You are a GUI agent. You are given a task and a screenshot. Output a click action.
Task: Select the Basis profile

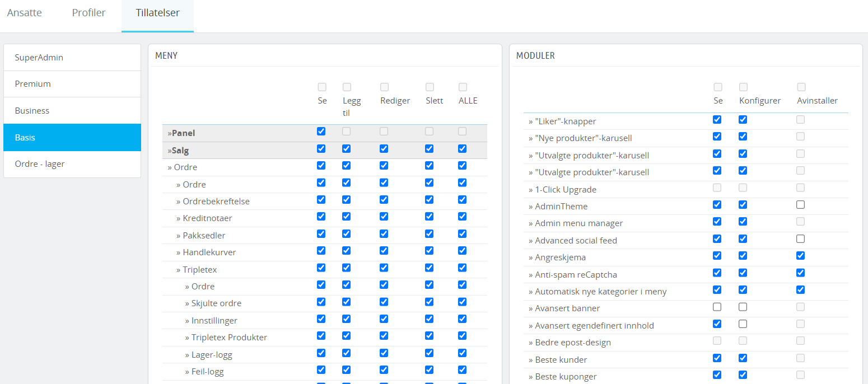pyautogui.click(x=72, y=137)
